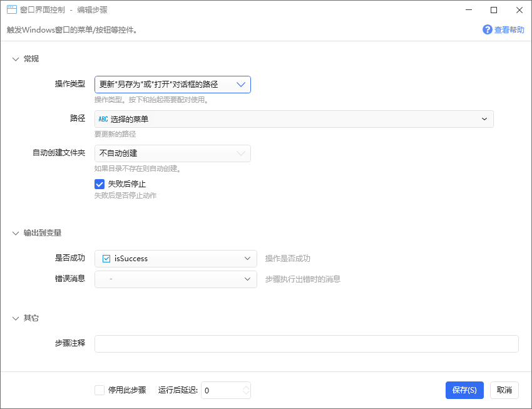Expand the 路径 field dropdown arrow
Image resolution: width=532 pixels, height=409 pixels.
tap(484, 119)
